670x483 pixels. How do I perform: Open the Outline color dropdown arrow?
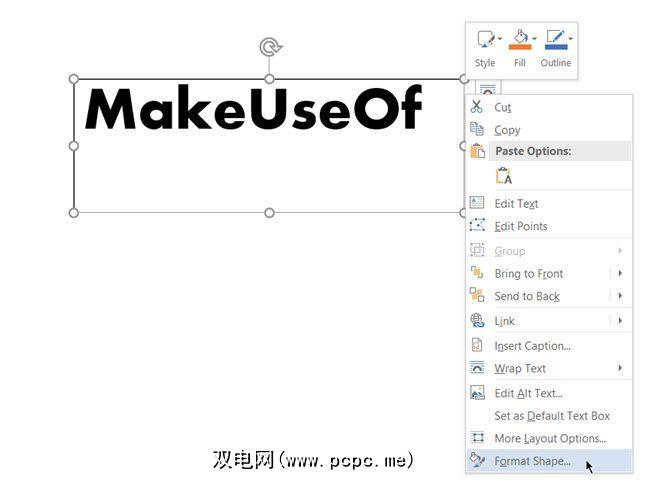pos(570,39)
